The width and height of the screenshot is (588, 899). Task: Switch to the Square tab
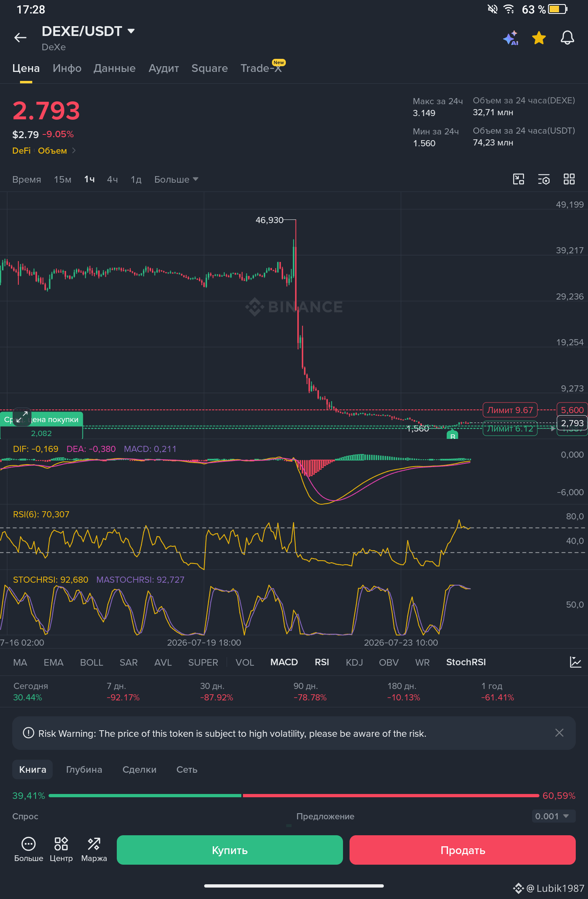tap(209, 68)
